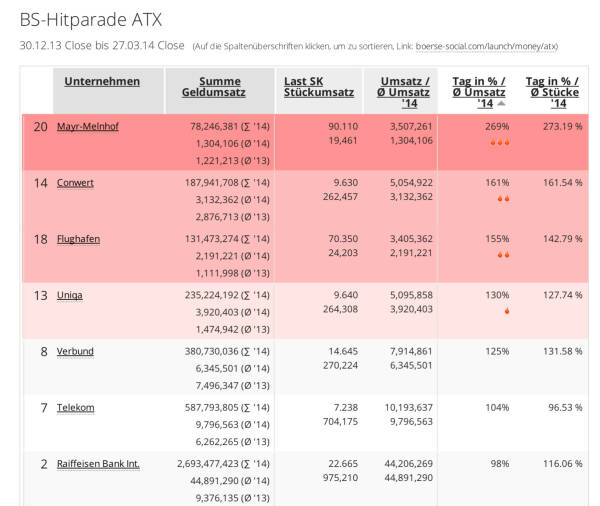Image resolution: width=600 pixels, height=506 pixels.
Task: Sort by the Last SK Stückumsatz header
Action: click(318, 87)
